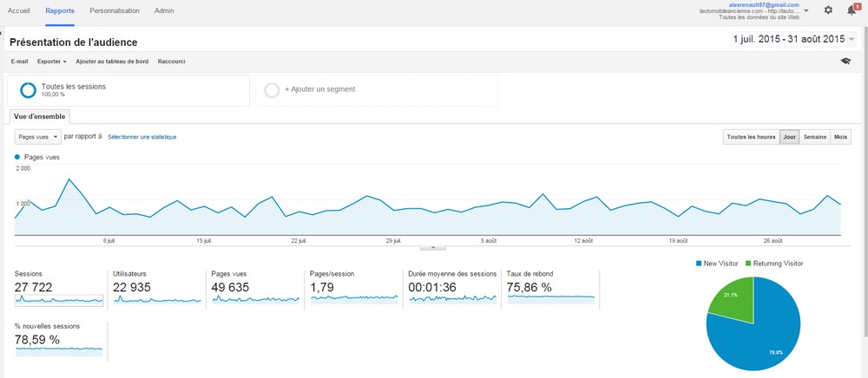Switch chart granularity to Jour

coord(789,137)
